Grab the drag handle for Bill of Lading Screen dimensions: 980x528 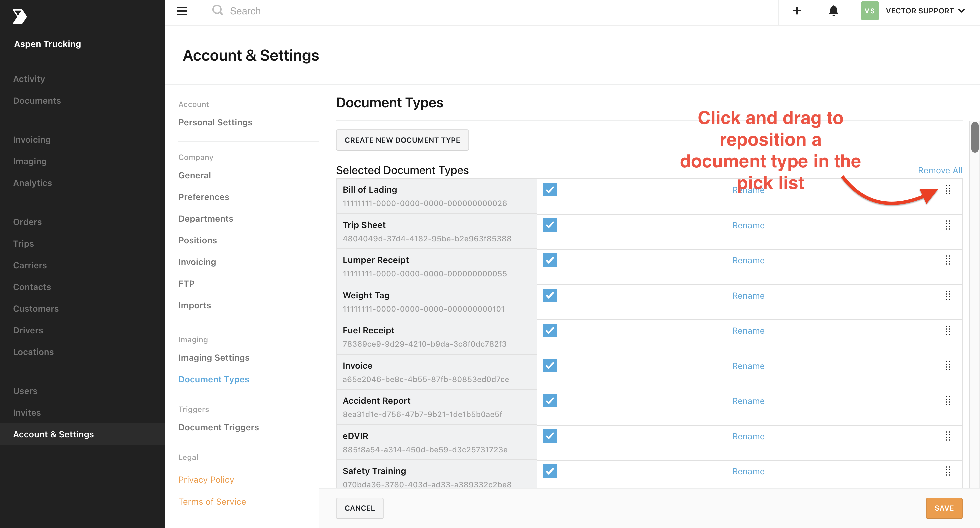tap(948, 190)
